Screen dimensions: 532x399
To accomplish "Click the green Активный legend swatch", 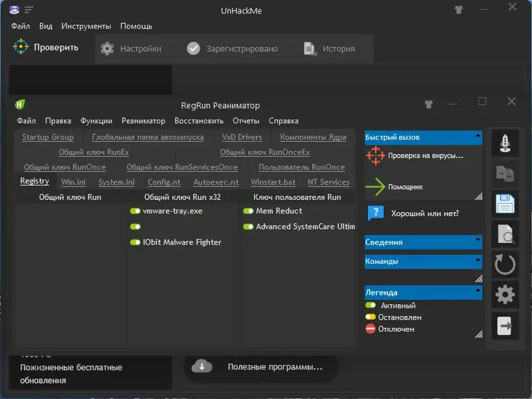I will (371, 306).
